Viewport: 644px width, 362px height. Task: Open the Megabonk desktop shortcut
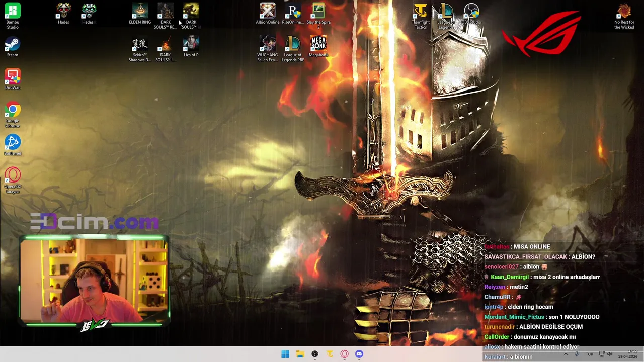[318, 46]
